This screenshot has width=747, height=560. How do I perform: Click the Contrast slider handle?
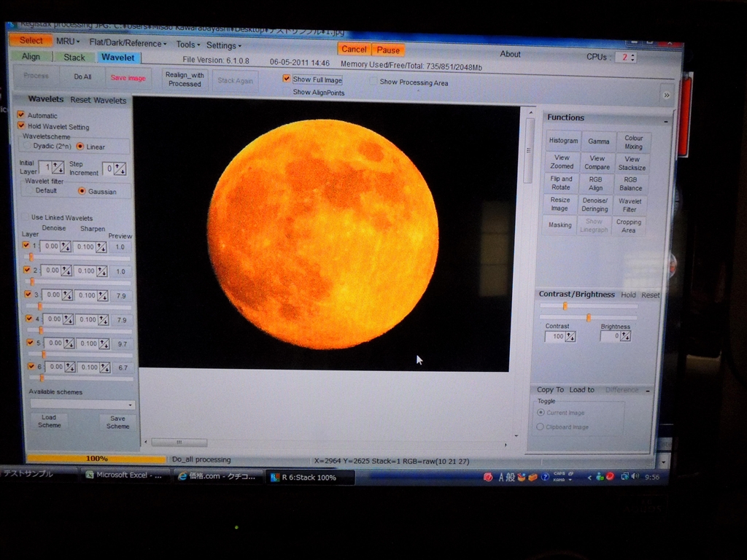pyautogui.click(x=565, y=306)
